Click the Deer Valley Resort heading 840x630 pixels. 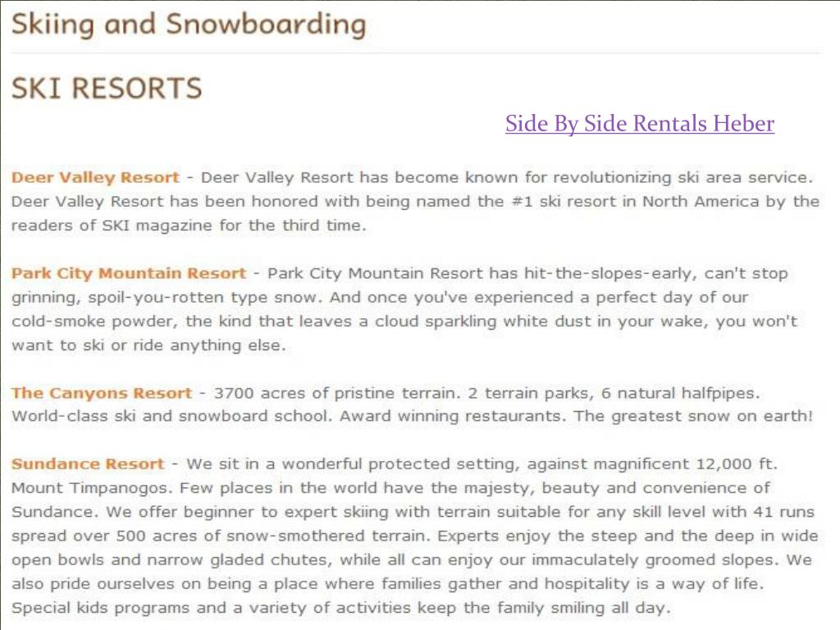point(95,178)
